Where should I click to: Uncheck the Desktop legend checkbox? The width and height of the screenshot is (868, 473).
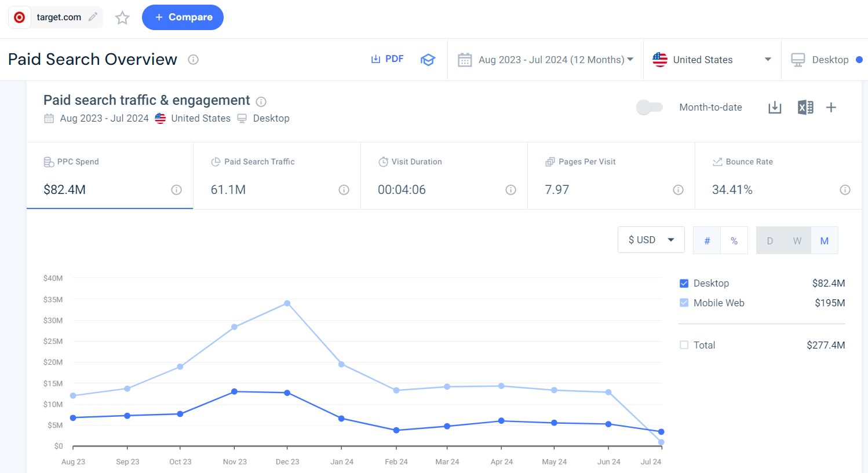(x=684, y=283)
